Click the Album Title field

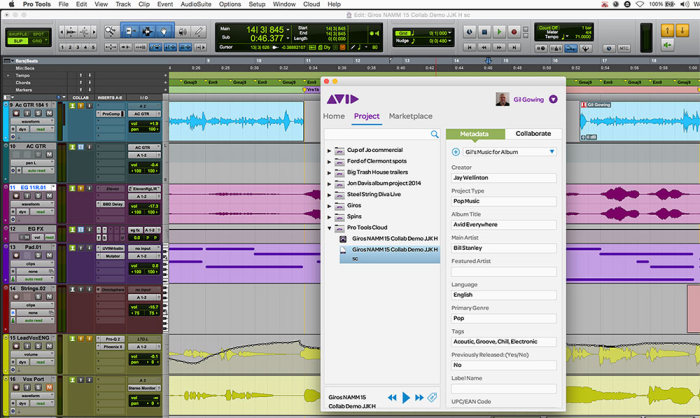coord(504,225)
